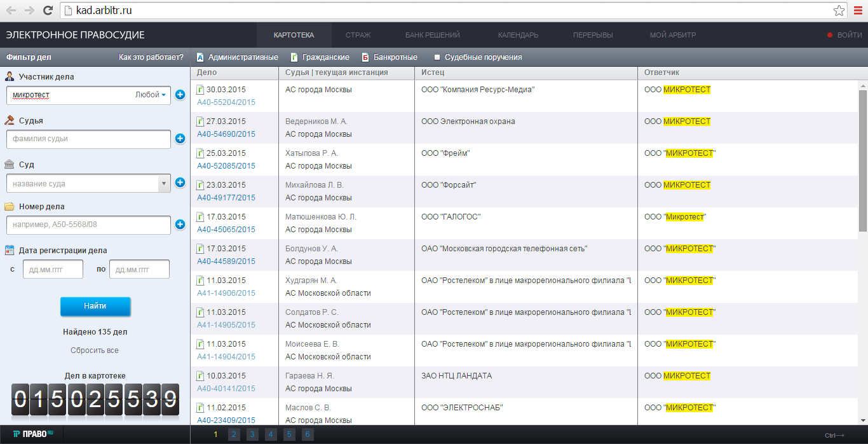
Task: Open case A40-52085/2015
Action: (226, 166)
